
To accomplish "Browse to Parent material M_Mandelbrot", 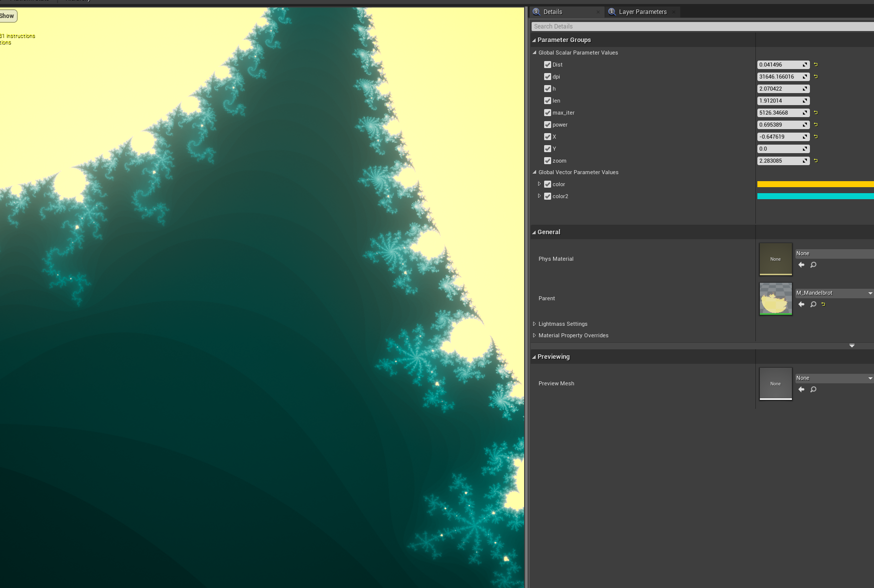I will (813, 304).
